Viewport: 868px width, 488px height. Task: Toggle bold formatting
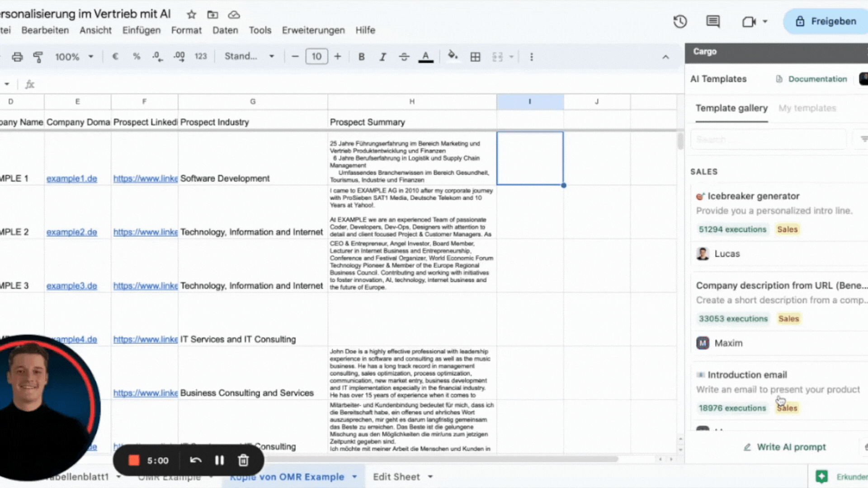click(361, 57)
